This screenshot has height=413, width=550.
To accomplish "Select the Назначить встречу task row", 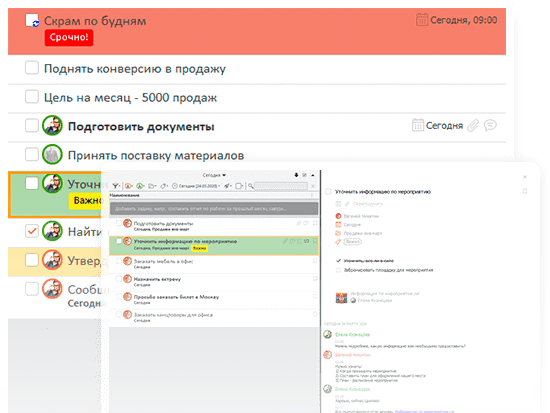I will coord(214,282).
